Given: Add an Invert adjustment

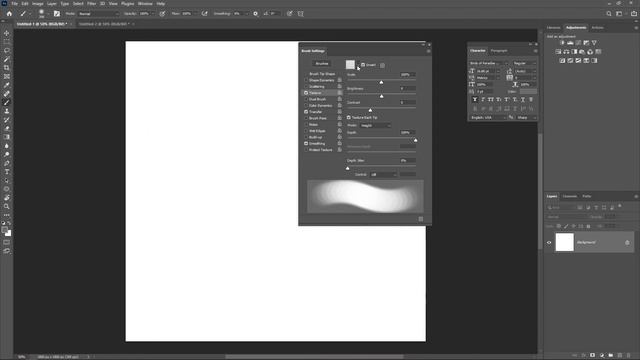Looking at the screenshot, I should click(562, 60).
